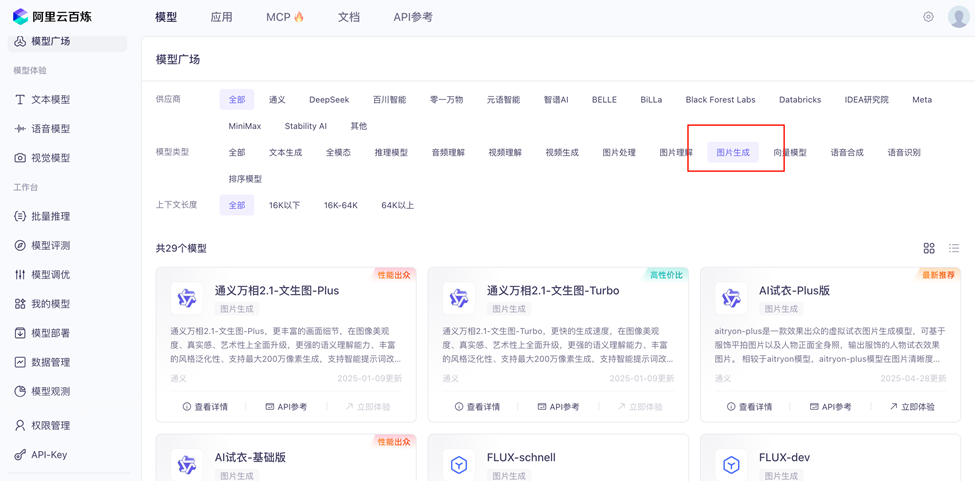Click the AI试衣-基础版 model title
The height and width of the screenshot is (481, 975).
(x=250, y=458)
